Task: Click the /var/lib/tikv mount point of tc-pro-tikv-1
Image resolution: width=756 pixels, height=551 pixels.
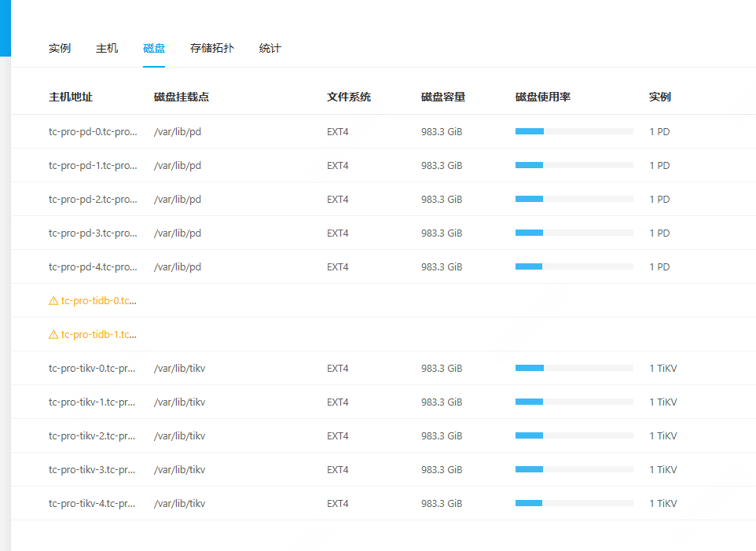Action: tap(180, 402)
